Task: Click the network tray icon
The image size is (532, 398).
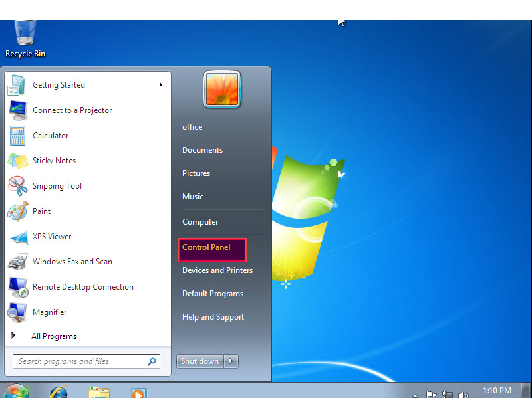Action: pos(447,395)
